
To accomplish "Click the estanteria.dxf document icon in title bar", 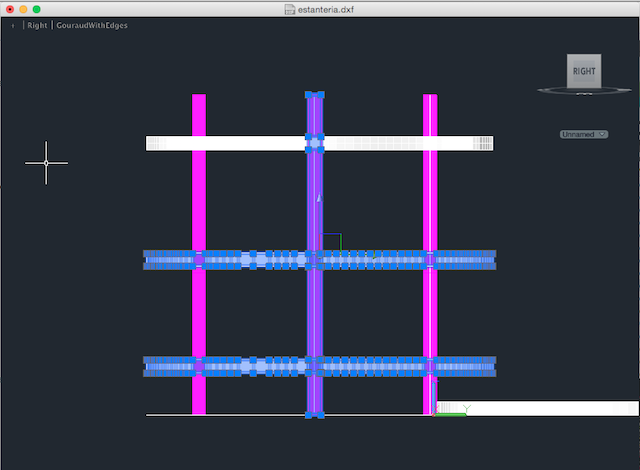I will (x=289, y=9).
